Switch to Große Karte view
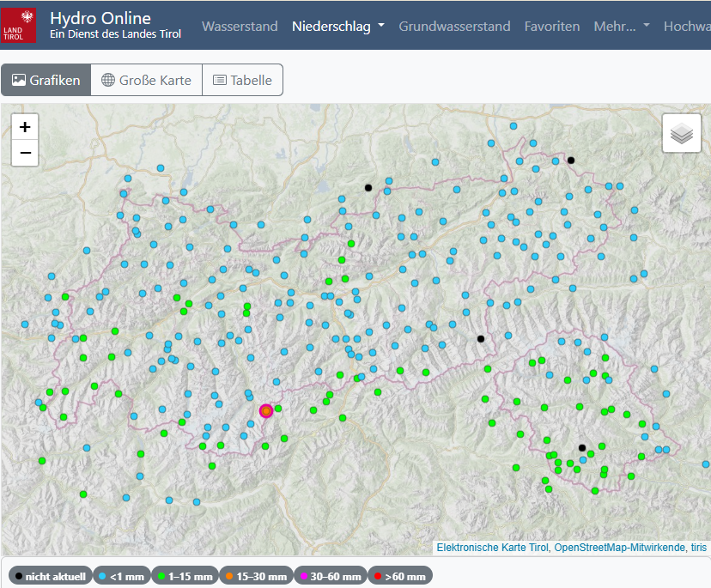Image resolution: width=711 pixels, height=588 pixels. click(x=146, y=80)
